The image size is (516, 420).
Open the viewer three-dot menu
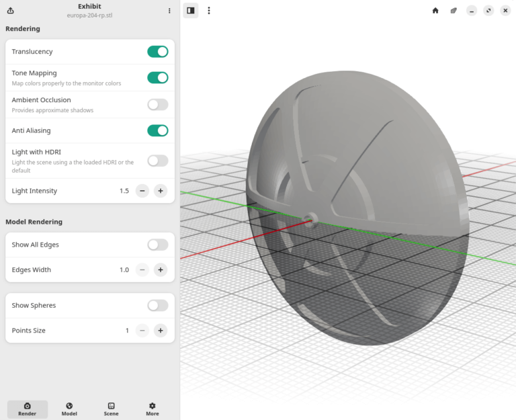209,11
